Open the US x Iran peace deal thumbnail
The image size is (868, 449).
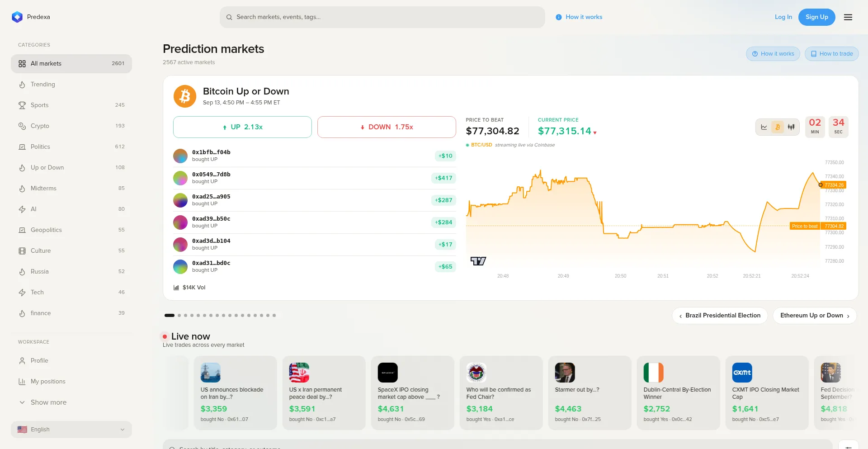point(299,373)
